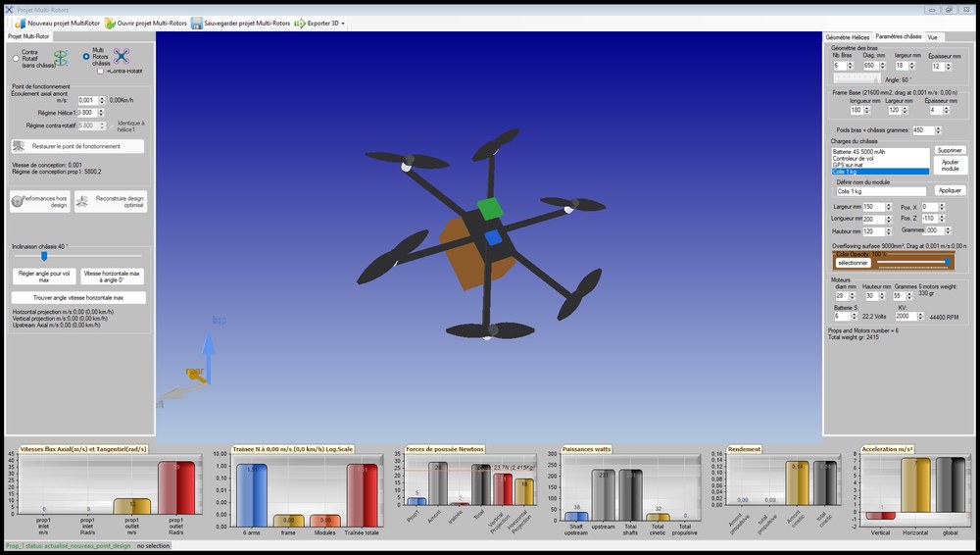Click Restaurer le point de fonctionnement
This screenshot has width=980, height=555.
[77, 146]
